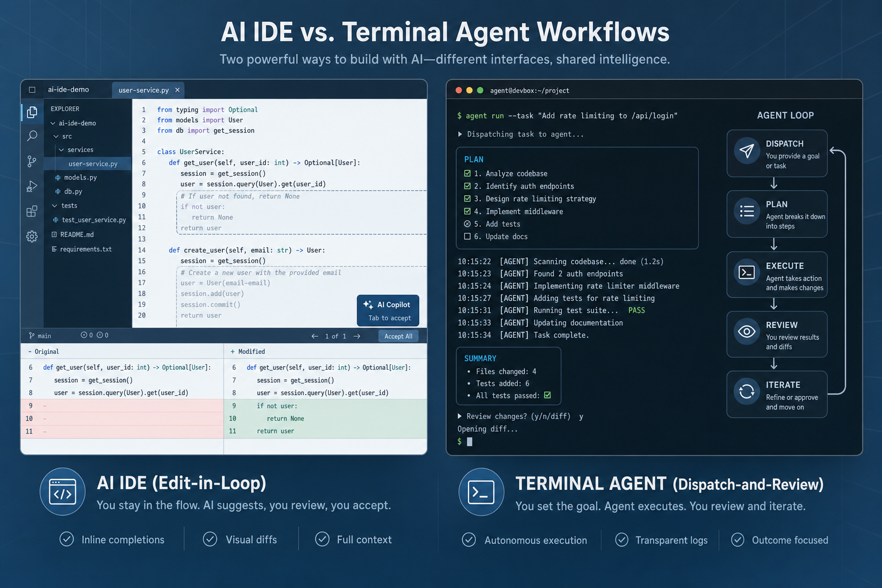
Task: Expand the Dispatching task to agent triangle
Action: 460,134
